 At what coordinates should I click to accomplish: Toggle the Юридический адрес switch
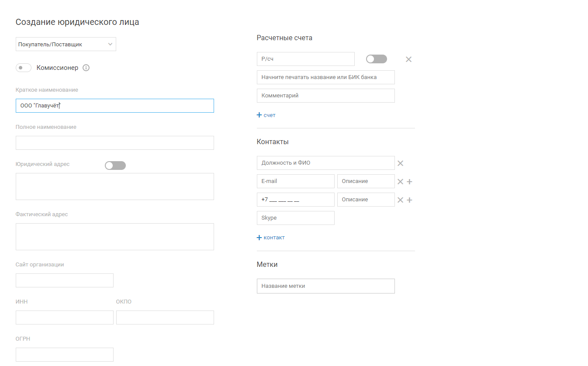click(x=115, y=166)
